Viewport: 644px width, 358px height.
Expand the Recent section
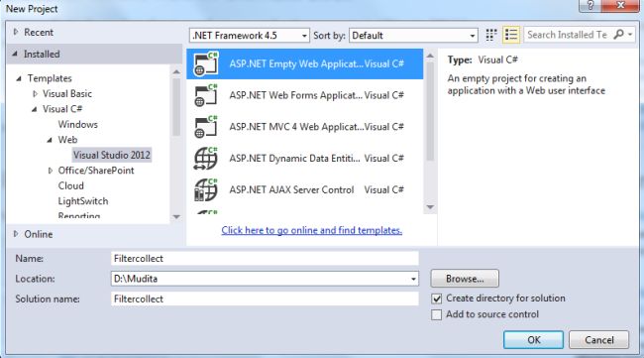pyautogui.click(x=16, y=32)
